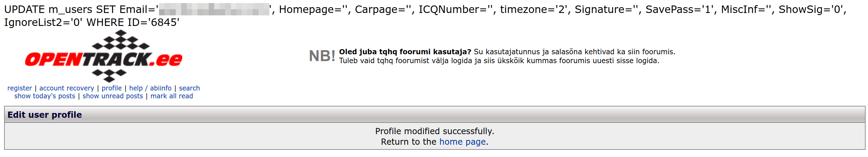Show unread posts
The height and width of the screenshot is (157, 868).
point(113,96)
